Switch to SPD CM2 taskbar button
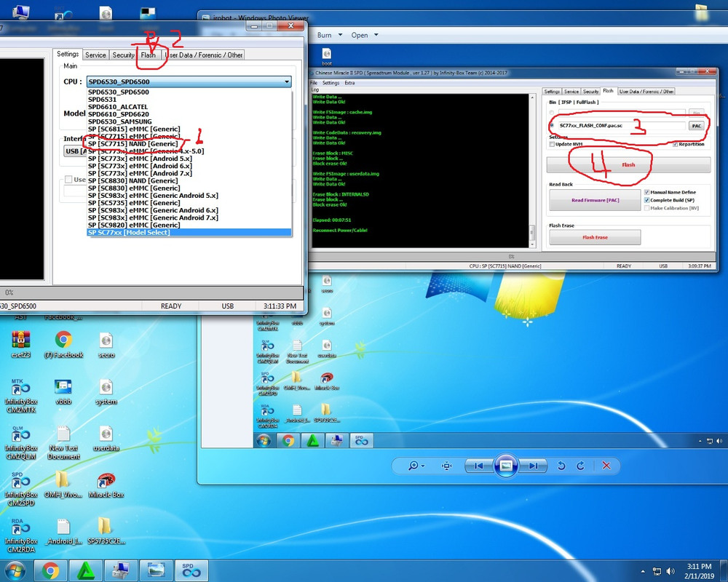The height and width of the screenshot is (582, 728). click(x=191, y=570)
